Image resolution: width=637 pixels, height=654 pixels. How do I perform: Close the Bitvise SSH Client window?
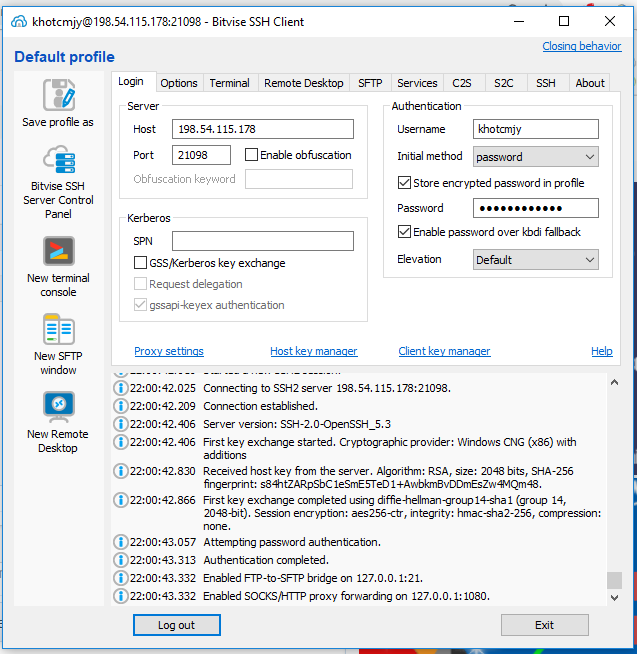(x=610, y=21)
